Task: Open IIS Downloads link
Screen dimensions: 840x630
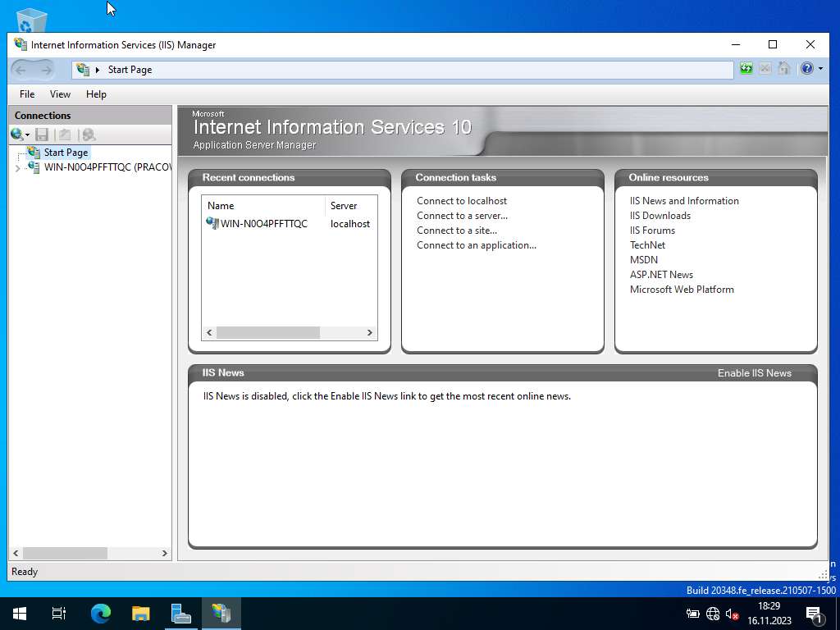Action: 660,216
